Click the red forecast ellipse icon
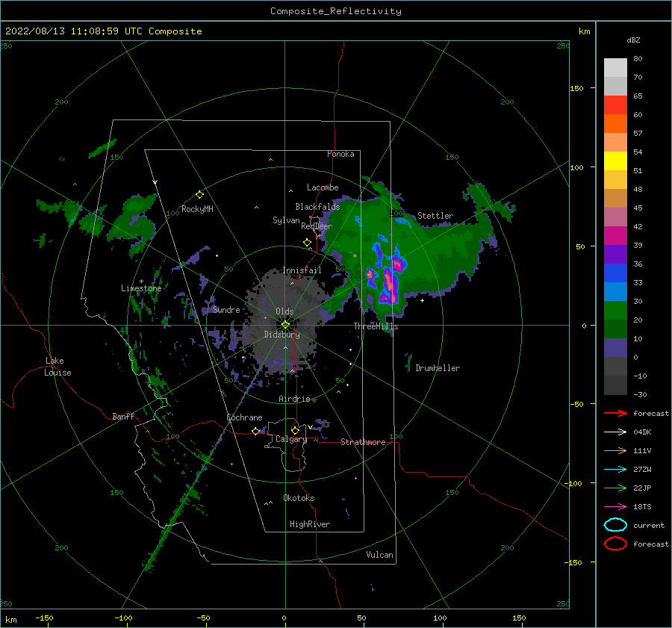 (x=615, y=544)
